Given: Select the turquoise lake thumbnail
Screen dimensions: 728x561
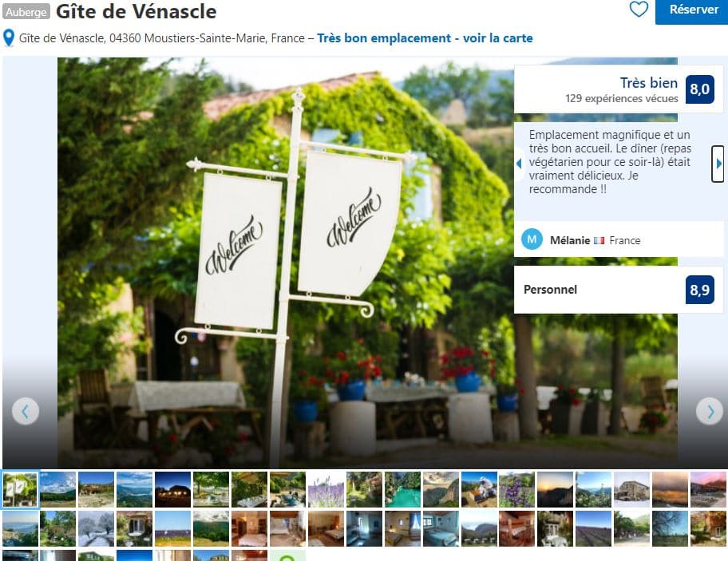Looking at the screenshot, I should [402, 489].
